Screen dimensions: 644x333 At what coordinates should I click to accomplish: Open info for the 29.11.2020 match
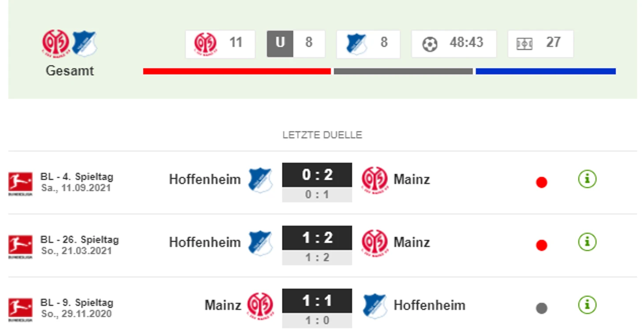[587, 305]
